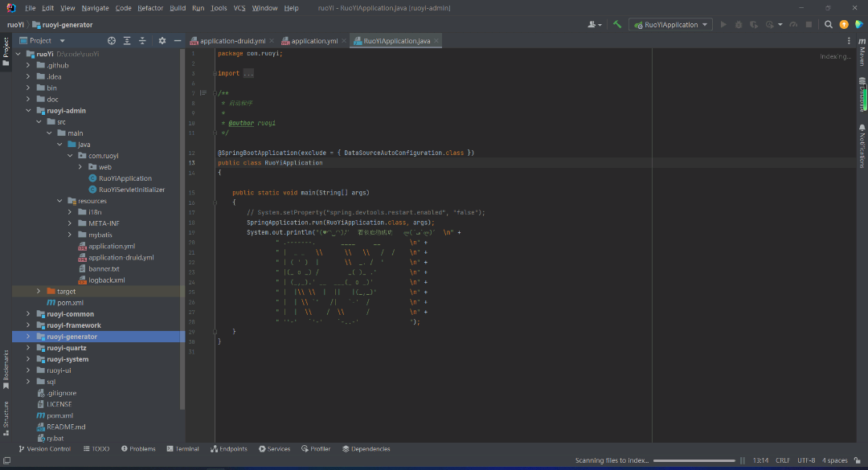This screenshot has height=470, width=868.
Task: Open the Terminal tool window
Action: tap(182, 449)
